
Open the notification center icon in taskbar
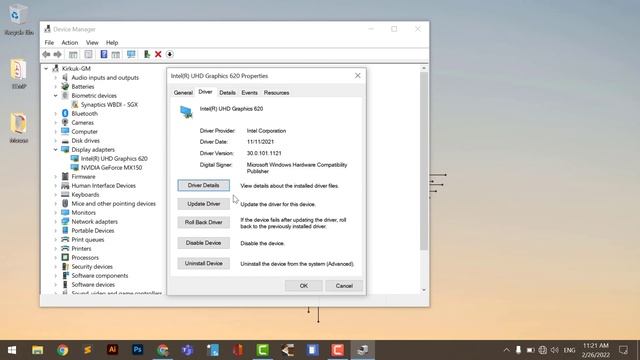coord(623,350)
